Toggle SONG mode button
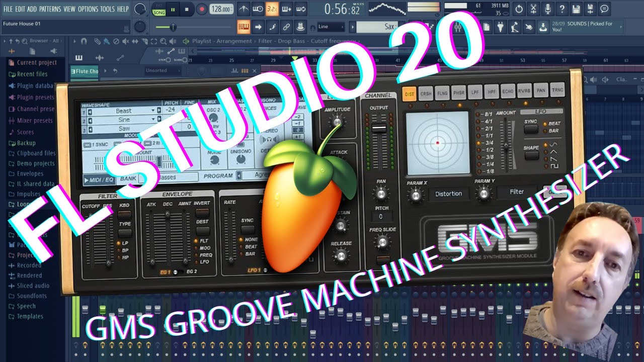The width and height of the screenshot is (644, 362). click(x=159, y=12)
